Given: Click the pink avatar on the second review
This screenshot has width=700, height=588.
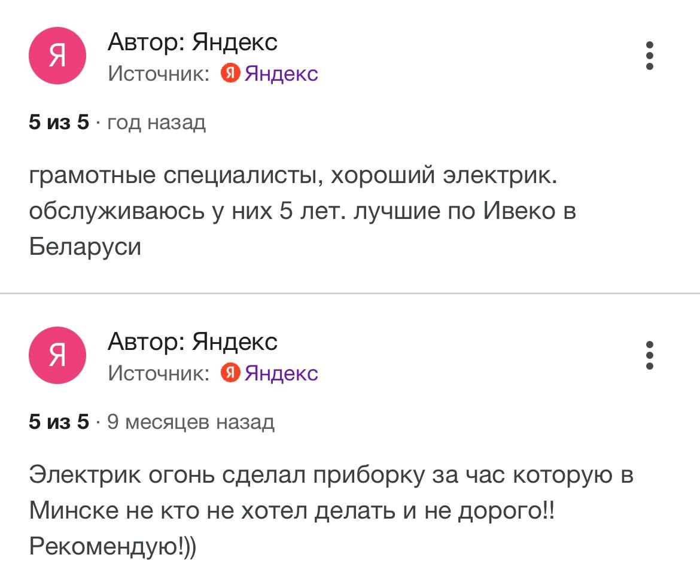Looking at the screenshot, I should pyautogui.click(x=57, y=355).
